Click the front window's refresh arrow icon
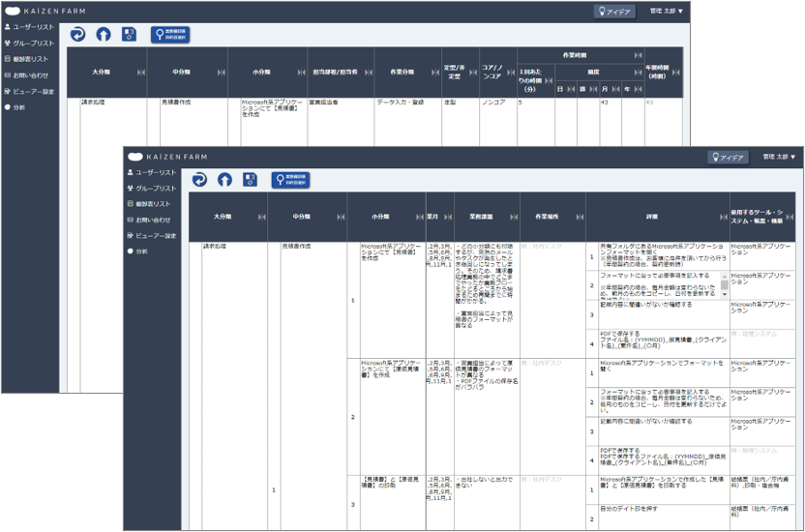This screenshot has width=805, height=532. 199,180
